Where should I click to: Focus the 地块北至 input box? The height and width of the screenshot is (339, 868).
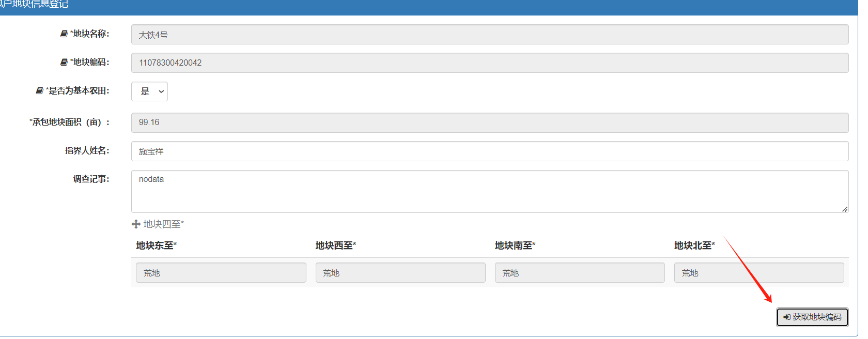pyautogui.click(x=758, y=273)
